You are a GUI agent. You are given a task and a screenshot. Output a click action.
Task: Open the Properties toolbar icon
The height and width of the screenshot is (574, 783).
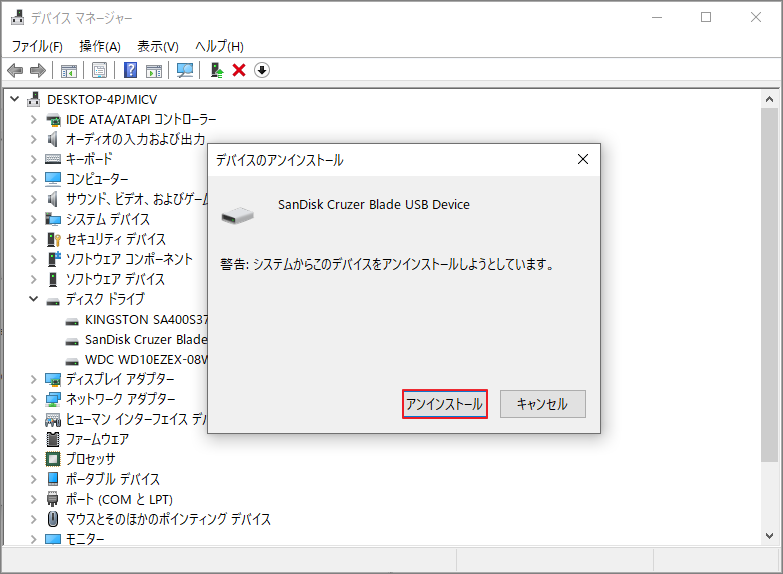click(x=99, y=70)
